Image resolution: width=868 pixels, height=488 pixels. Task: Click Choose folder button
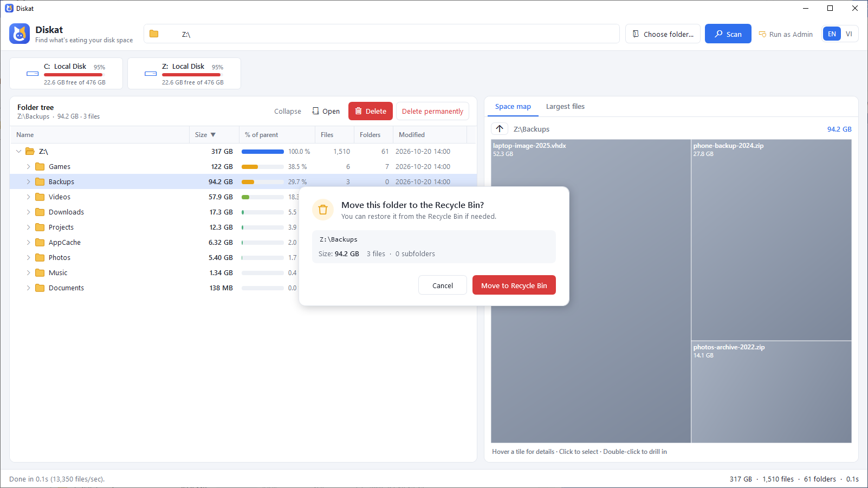pos(663,34)
